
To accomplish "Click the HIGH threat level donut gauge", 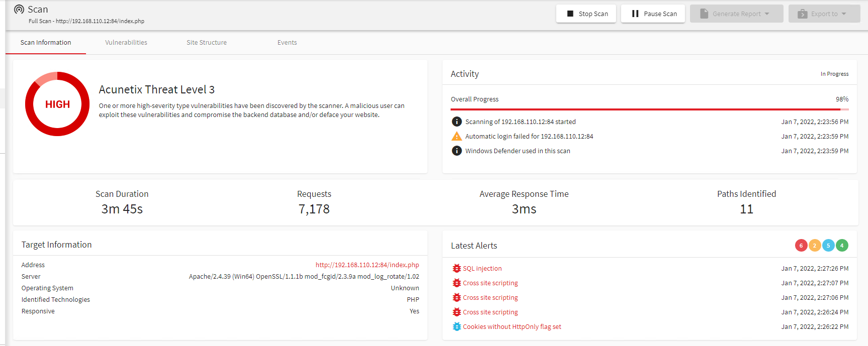I will pyautogui.click(x=57, y=104).
